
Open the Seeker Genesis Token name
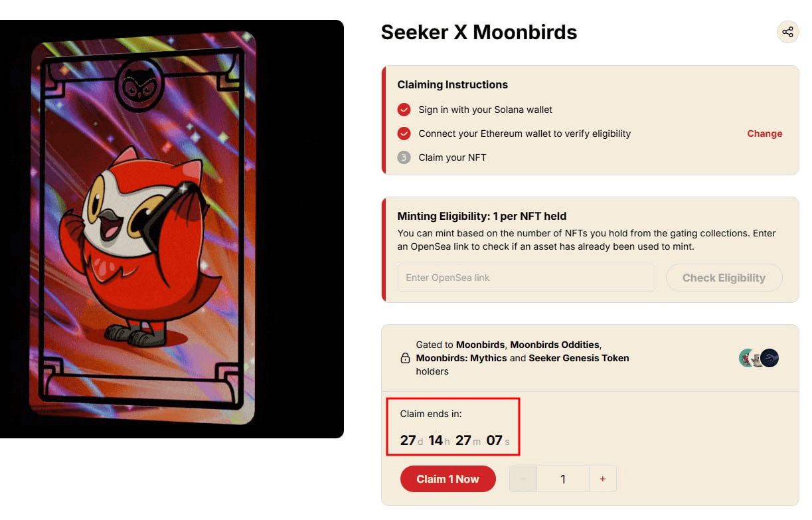tap(578, 358)
